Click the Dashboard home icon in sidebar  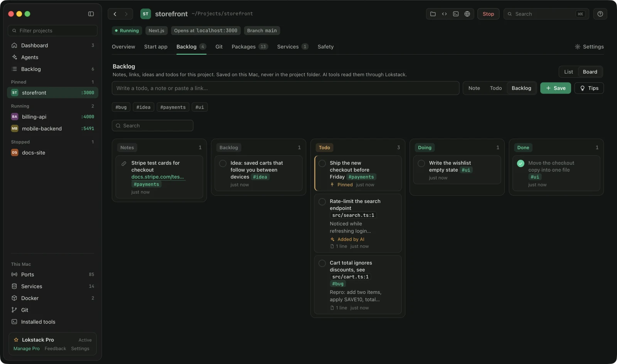coord(14,45)
